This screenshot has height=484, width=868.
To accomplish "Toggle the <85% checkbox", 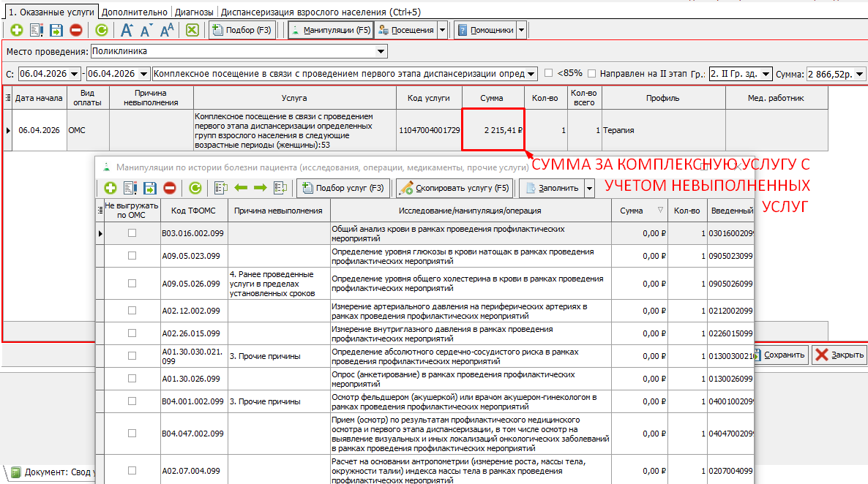I will 549,73.
